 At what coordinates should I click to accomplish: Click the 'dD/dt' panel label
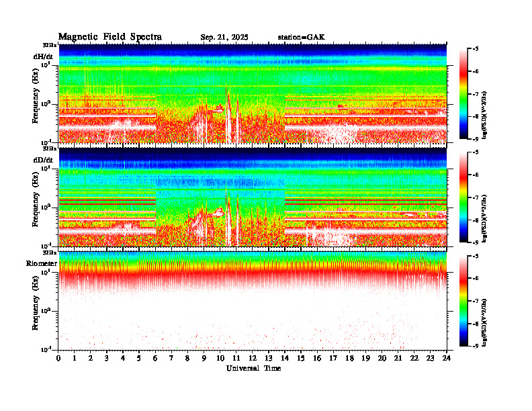coord(43,160)
